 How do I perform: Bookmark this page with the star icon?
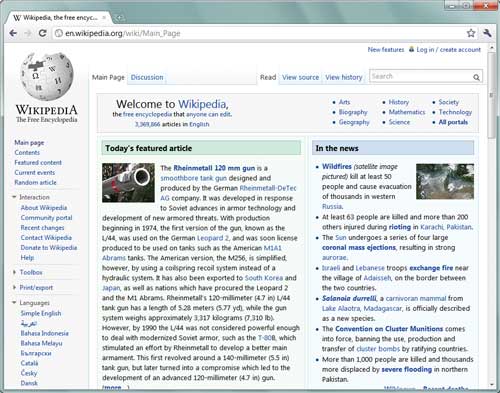(x=471, y=33)
